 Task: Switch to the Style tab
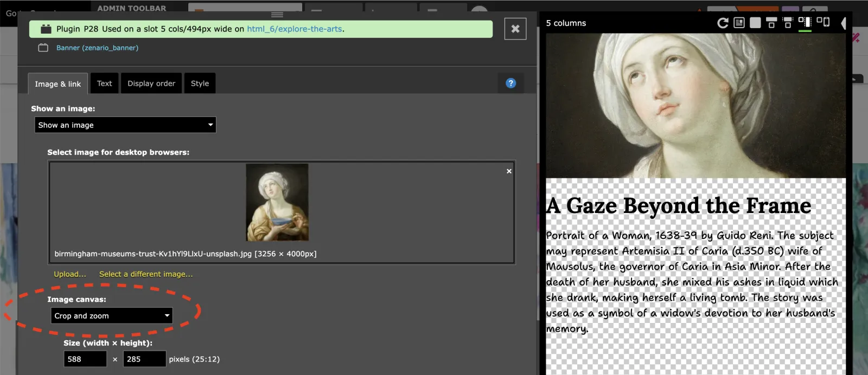pos(200,83)
